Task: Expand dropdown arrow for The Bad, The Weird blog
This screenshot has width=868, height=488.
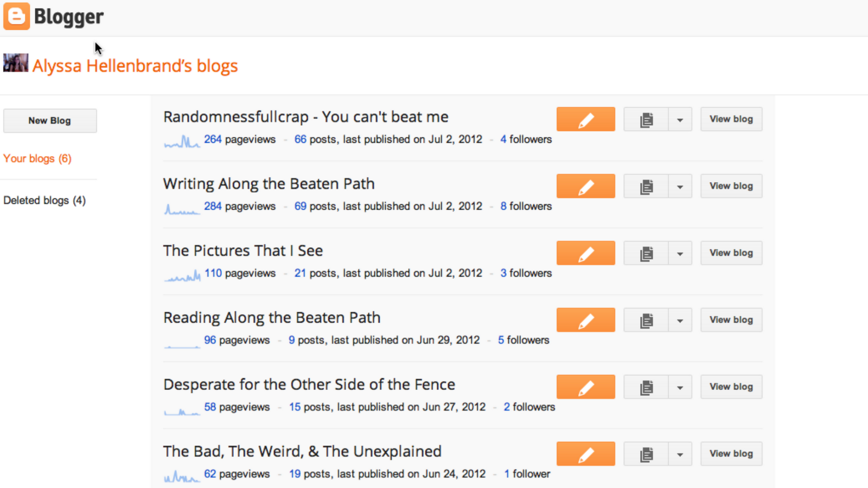Action: [680, 454]
